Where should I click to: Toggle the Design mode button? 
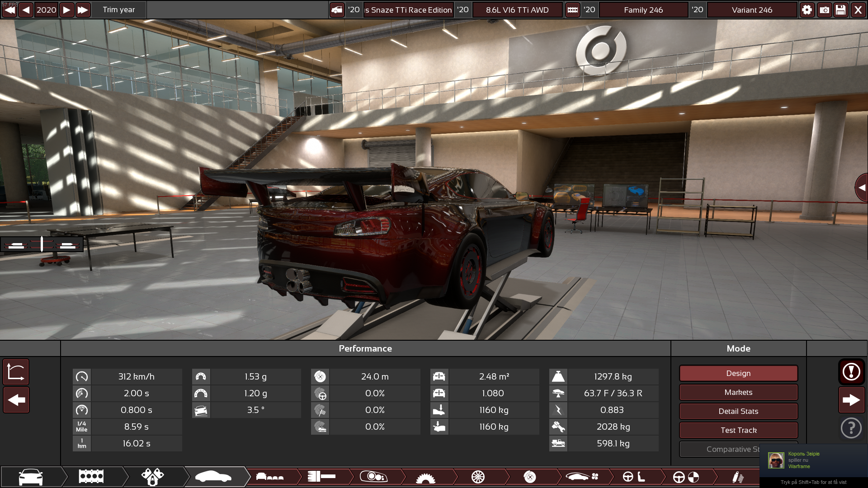pos(738,373)
